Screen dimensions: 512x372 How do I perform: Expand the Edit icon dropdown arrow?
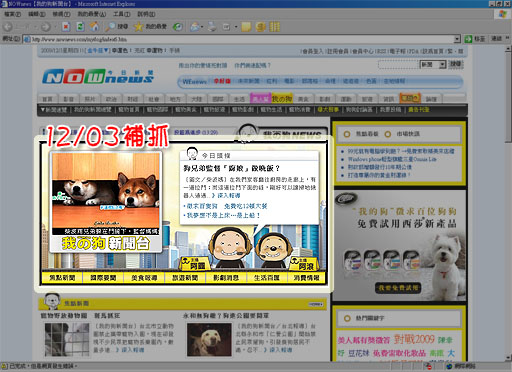(236, 27)
